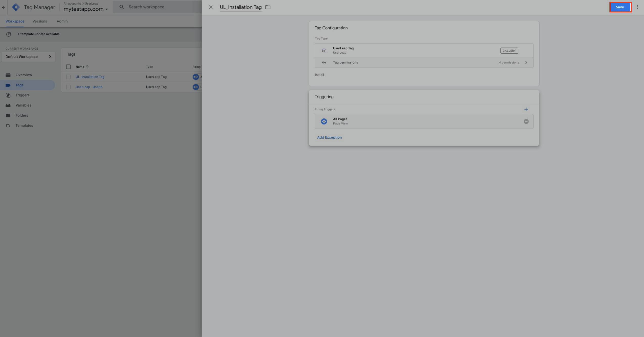The width and height of the screenshot is (644, 337).
Task: Switch to the Workspace tab
Action: pyautogui.click(x=15, y=21)
